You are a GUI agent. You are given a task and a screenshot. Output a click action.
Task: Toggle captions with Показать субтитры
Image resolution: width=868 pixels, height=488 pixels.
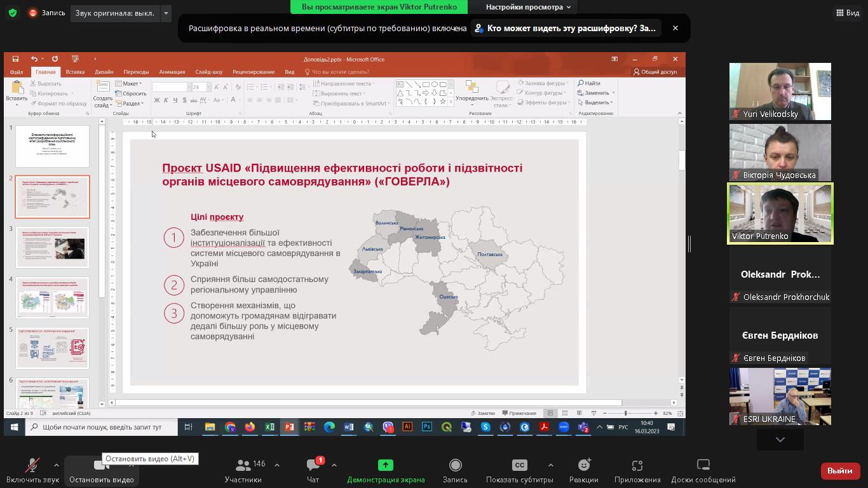520,471
